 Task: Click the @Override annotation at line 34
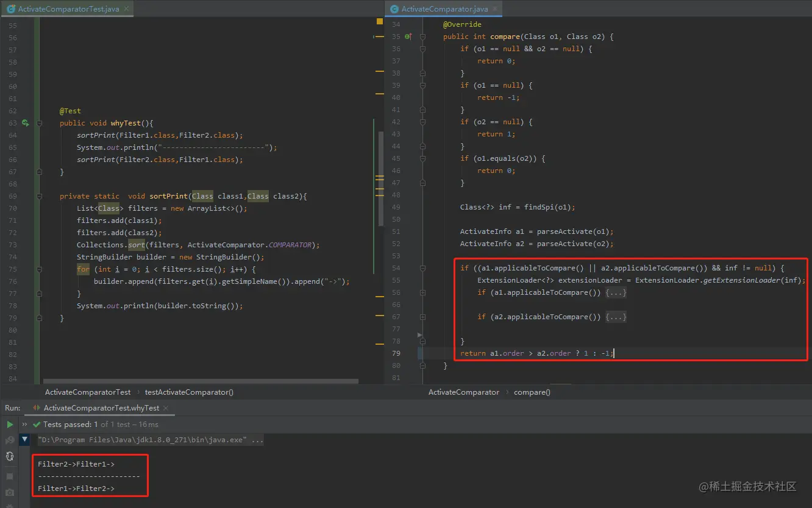click(x=462, y=24)
